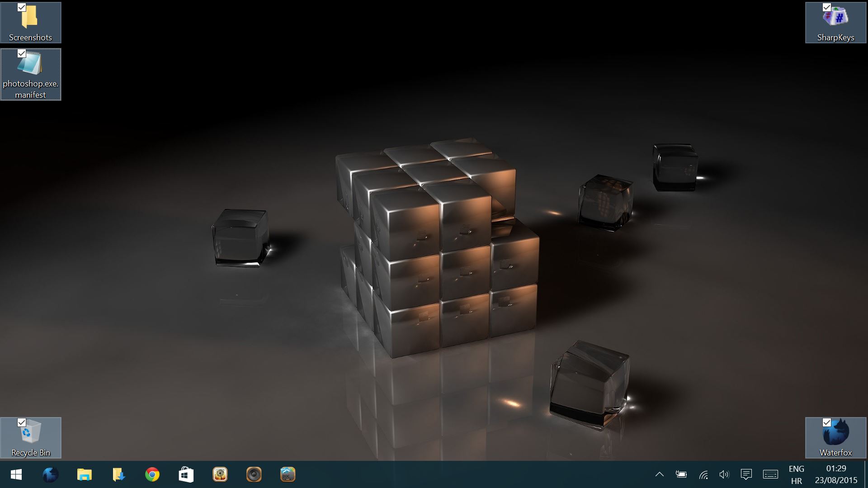Click the "SharpKeys" label text
Screen dimensions: 868x488
[835, 38]
